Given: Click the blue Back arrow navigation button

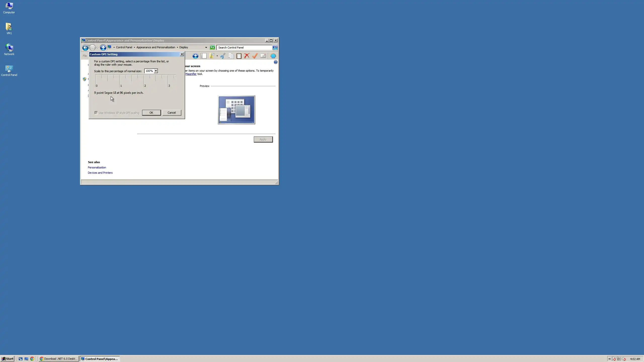Looking at the screenshot, I should [x=85, y=48].
